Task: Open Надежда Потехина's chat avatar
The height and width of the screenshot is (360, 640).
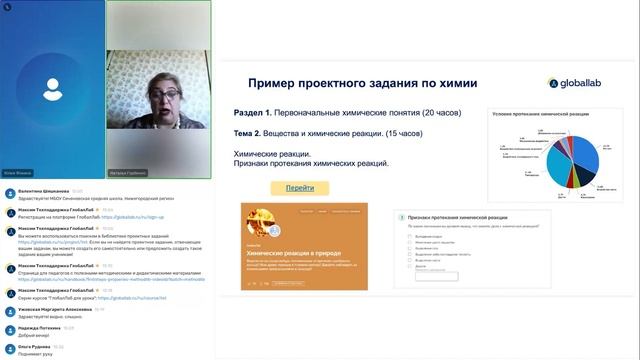Action: click(x=10, y=331)
